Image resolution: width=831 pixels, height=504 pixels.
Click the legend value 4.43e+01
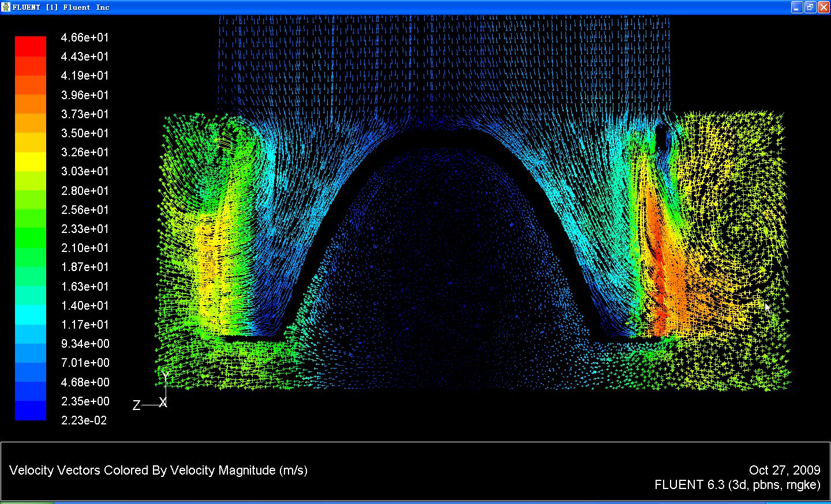tap(85, 57)
